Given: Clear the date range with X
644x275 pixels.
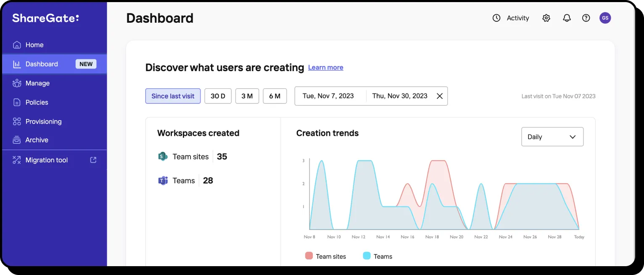Looking at the screenshot, I should pyautogui.click(x=440, y=96).
